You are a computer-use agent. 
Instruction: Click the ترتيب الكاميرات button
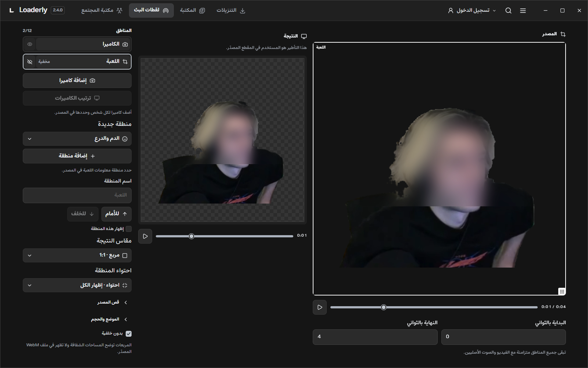pos(77,98)
